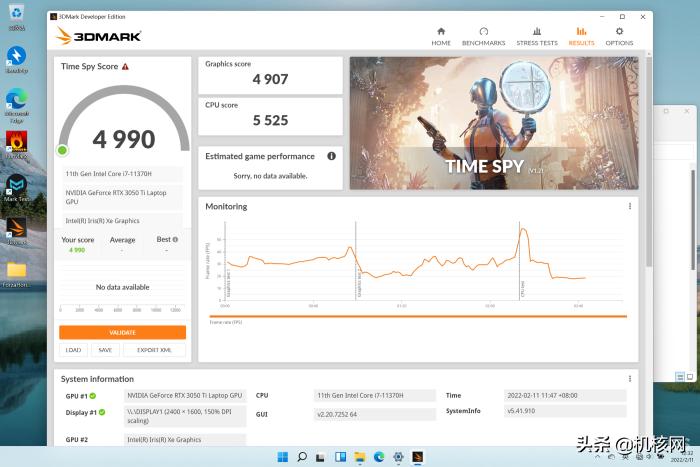The image size is (700, 467).
Task: Open Task View on the taskbar
Action: tap(321, 457)
